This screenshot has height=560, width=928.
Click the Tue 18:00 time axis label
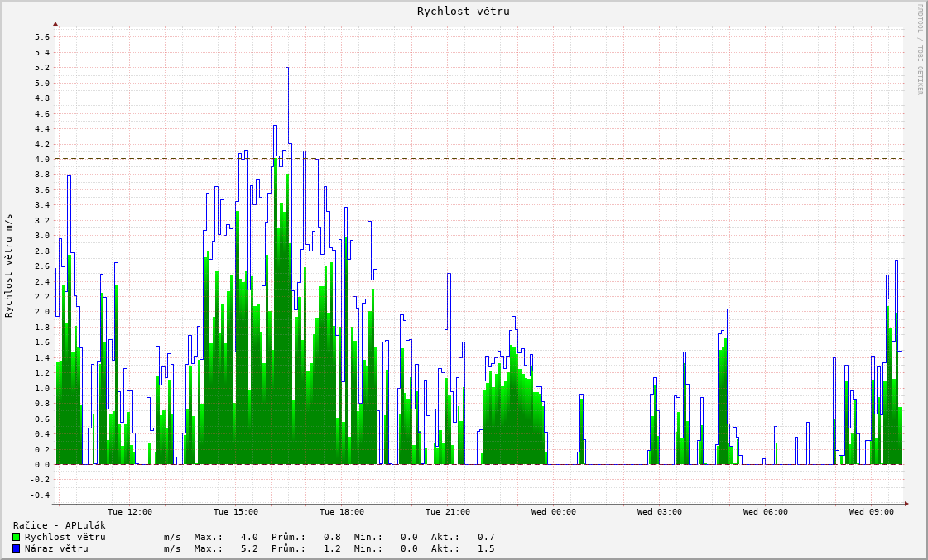(x=342, y=511)
